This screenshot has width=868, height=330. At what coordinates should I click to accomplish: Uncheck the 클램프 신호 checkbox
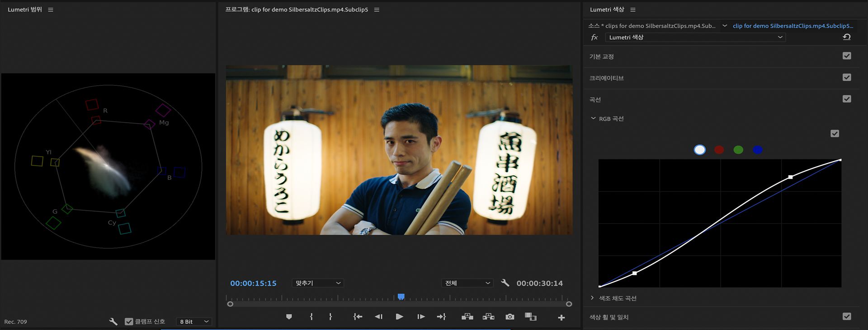[129, 321]
